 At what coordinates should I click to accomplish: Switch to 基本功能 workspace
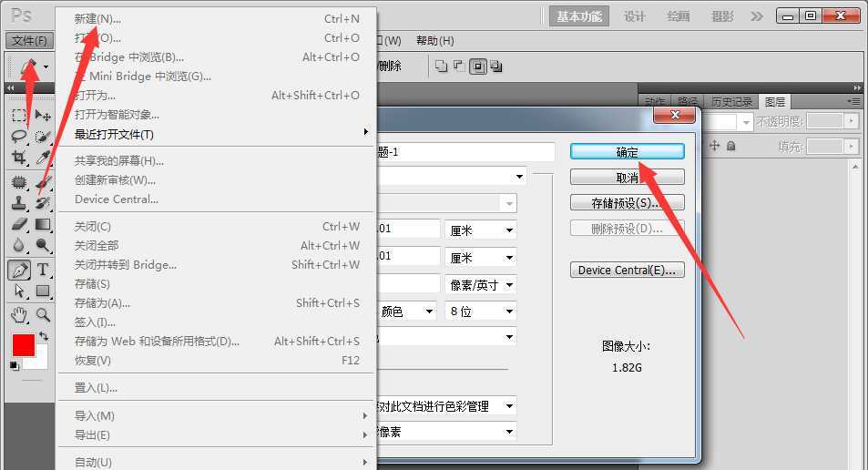pos(579,16)
